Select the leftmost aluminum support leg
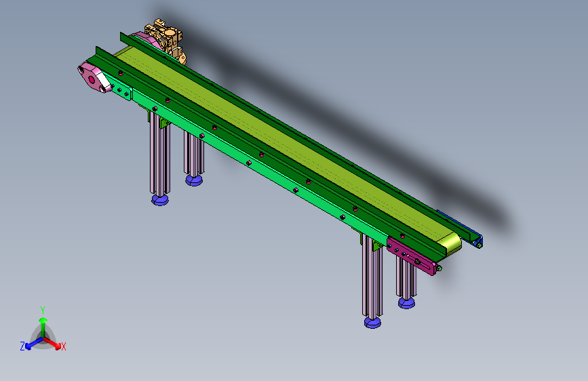588x381 pixels. pyautogui.click(x=160, y=154)
